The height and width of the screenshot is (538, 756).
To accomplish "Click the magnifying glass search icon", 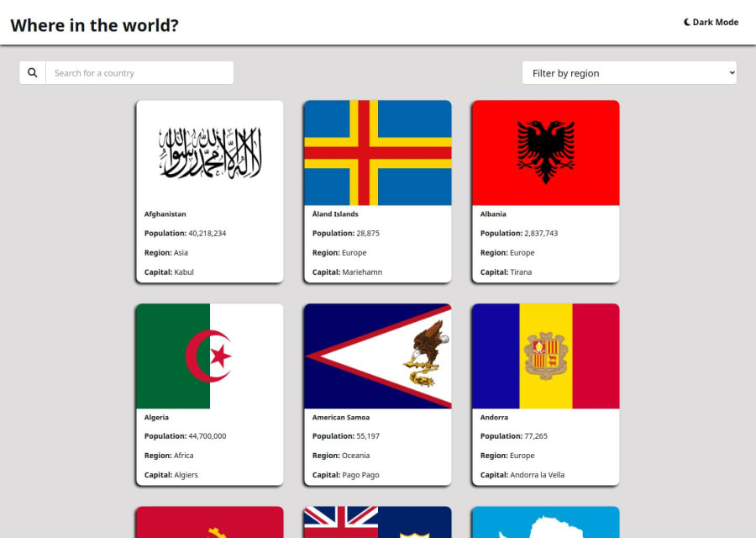I will [x=32, y=73].
